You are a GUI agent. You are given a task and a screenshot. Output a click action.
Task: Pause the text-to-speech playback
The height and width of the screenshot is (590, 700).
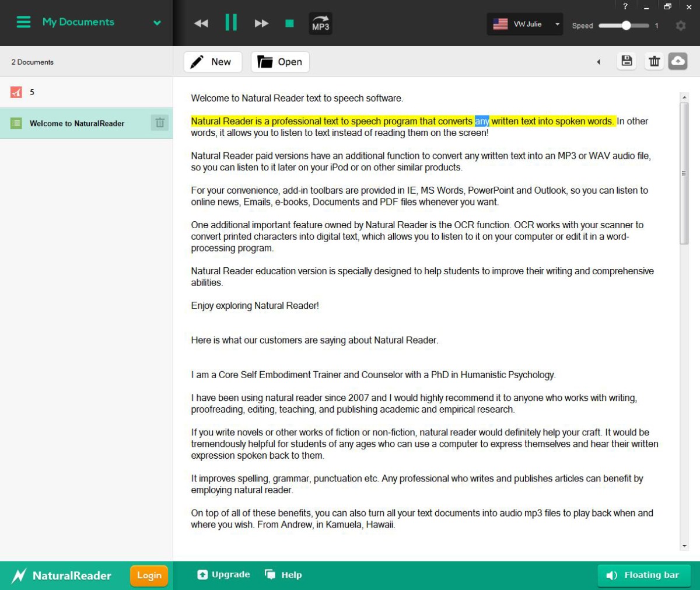[x=231, y=23]
